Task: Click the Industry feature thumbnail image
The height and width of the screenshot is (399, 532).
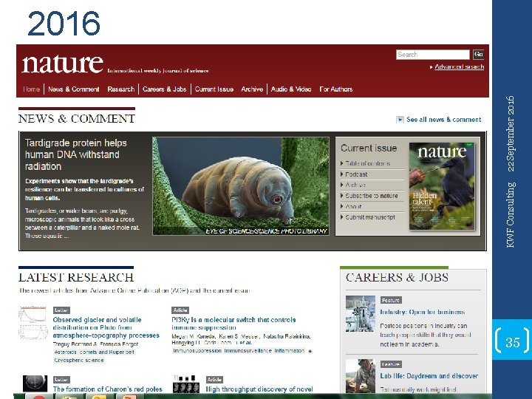Action: [x=361, y=313]
